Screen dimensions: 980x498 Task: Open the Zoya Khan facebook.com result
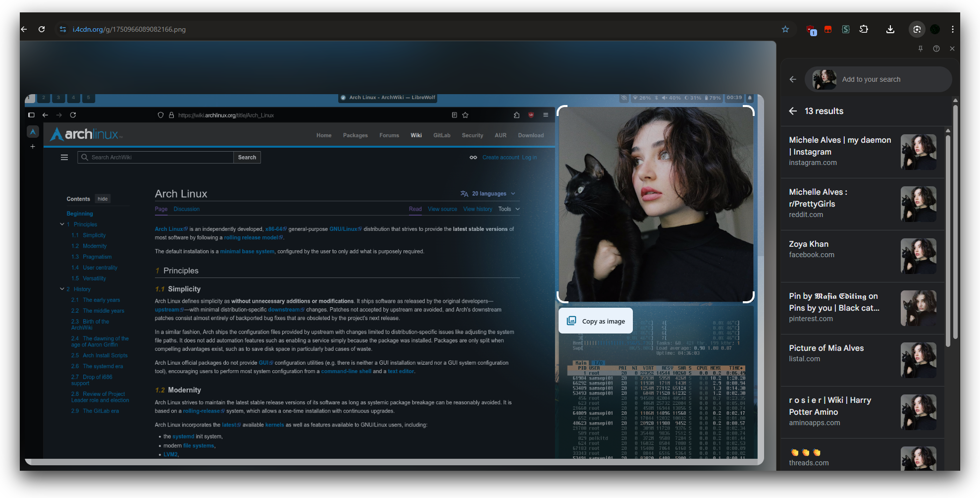pos(863,256)
